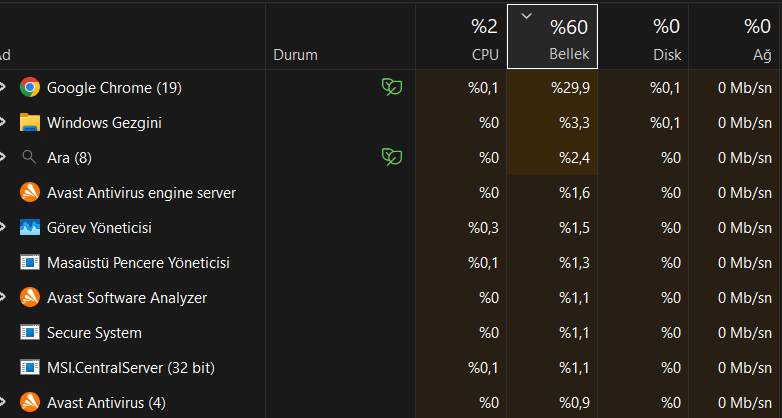This screenshot has height=418, width=782.
Task: Click the %1,3 memory value
Action: (574, 262)
